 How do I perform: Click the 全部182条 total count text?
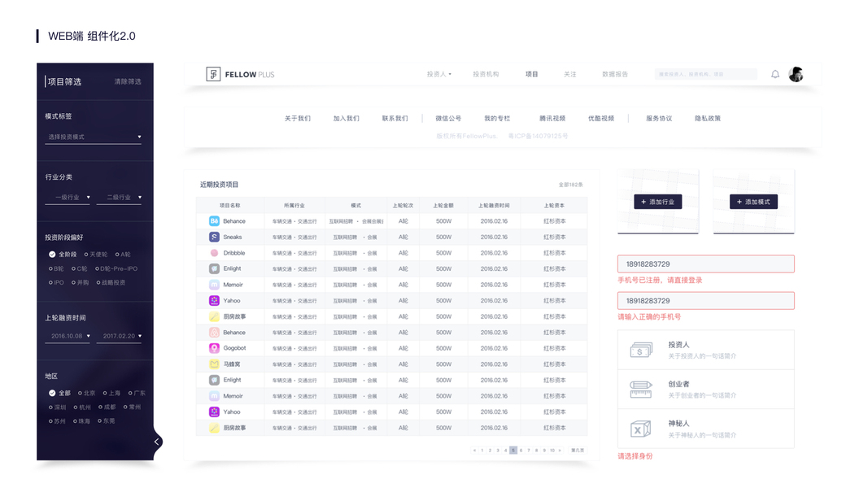coord(570,185)
